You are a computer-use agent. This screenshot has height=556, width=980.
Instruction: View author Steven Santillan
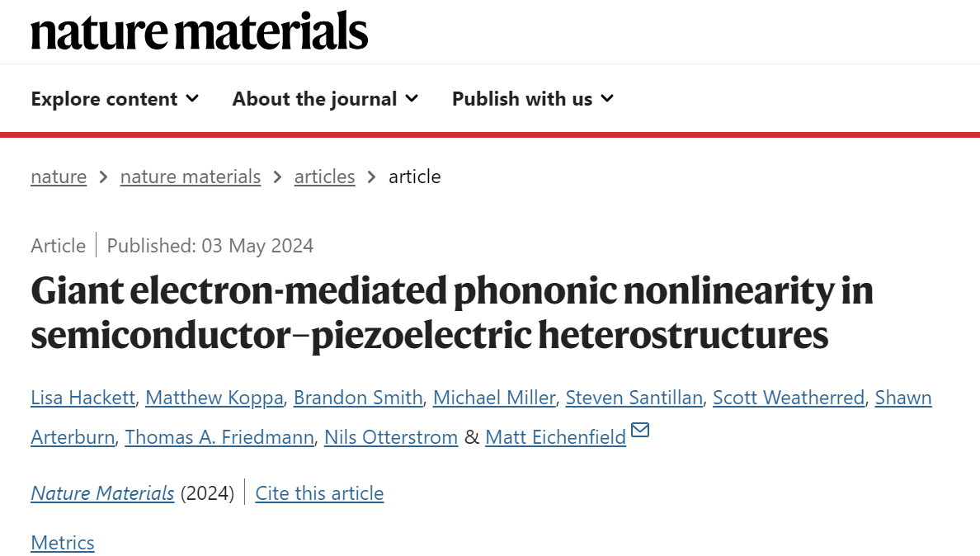click(634, 398)
